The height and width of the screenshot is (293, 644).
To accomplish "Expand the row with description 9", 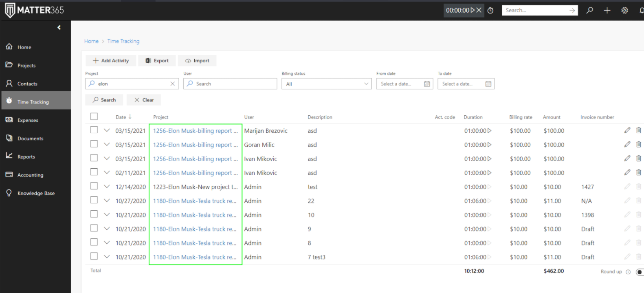I will (107, 229).
